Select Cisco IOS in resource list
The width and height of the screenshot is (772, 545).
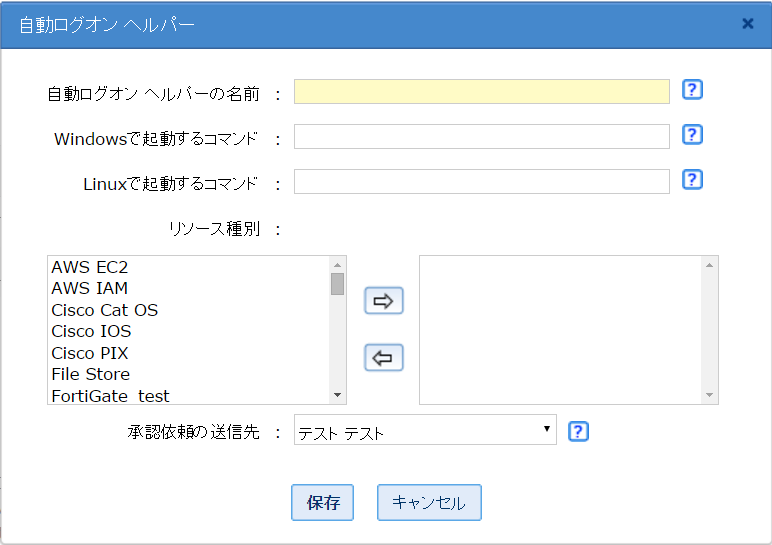coord(91,331)
